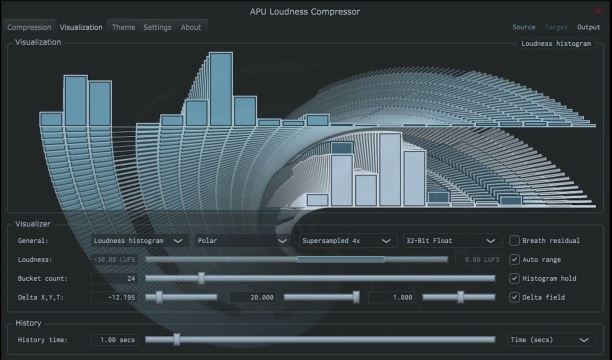Click the Bucket count value field

tap(114, 278)
